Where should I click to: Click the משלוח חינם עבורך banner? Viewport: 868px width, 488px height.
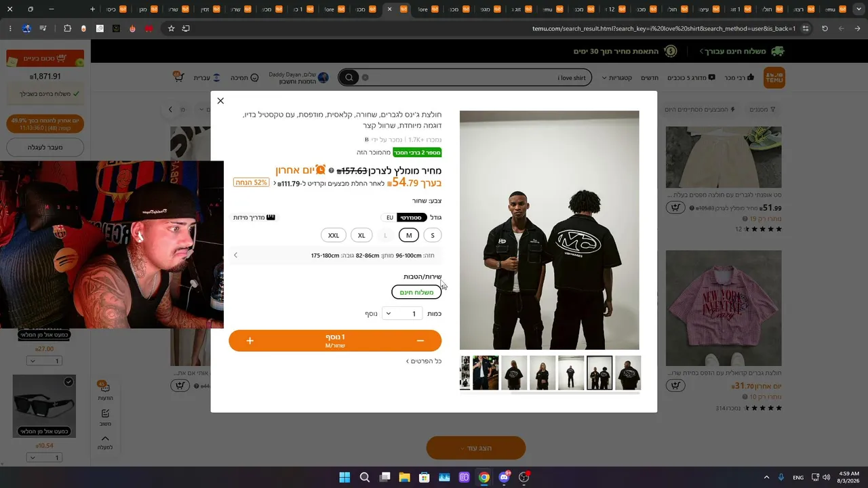point(743,52)
